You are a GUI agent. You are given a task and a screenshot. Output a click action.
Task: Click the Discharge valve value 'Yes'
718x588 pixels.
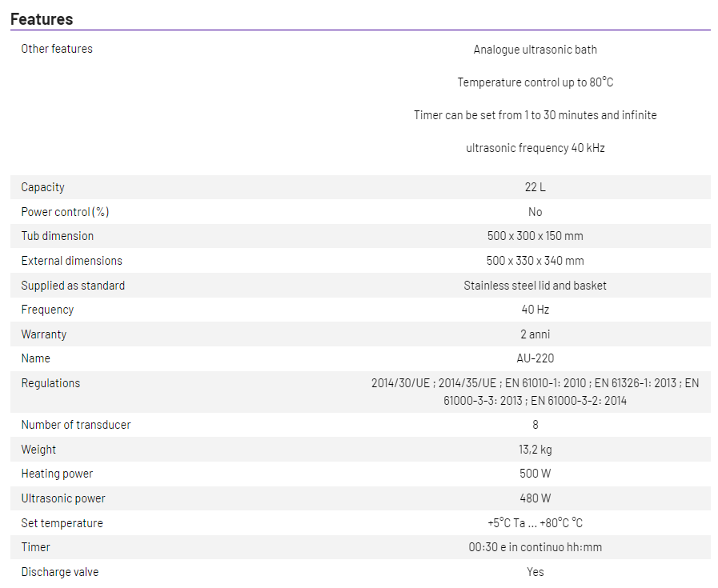(x=535, y=571)
